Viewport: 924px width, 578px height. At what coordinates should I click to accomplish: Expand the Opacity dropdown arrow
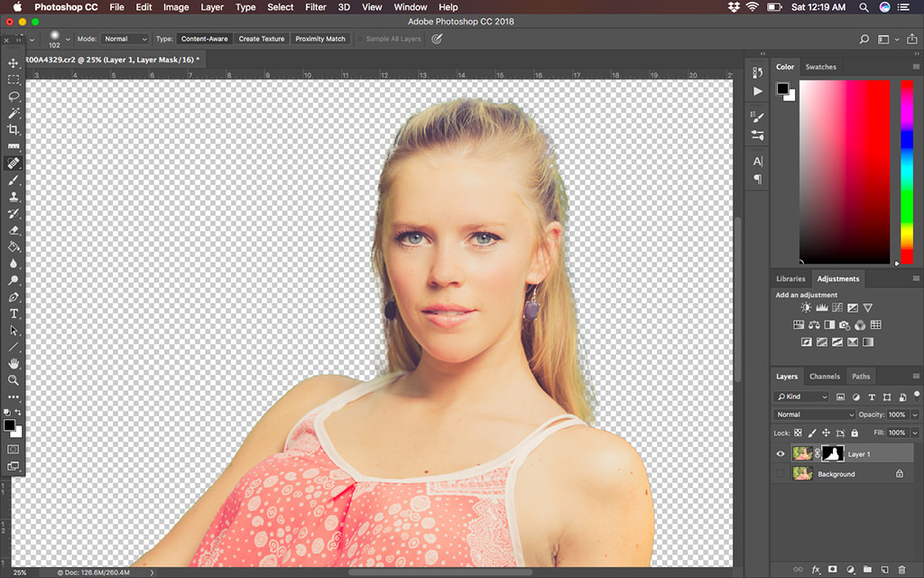coord(915,415)
